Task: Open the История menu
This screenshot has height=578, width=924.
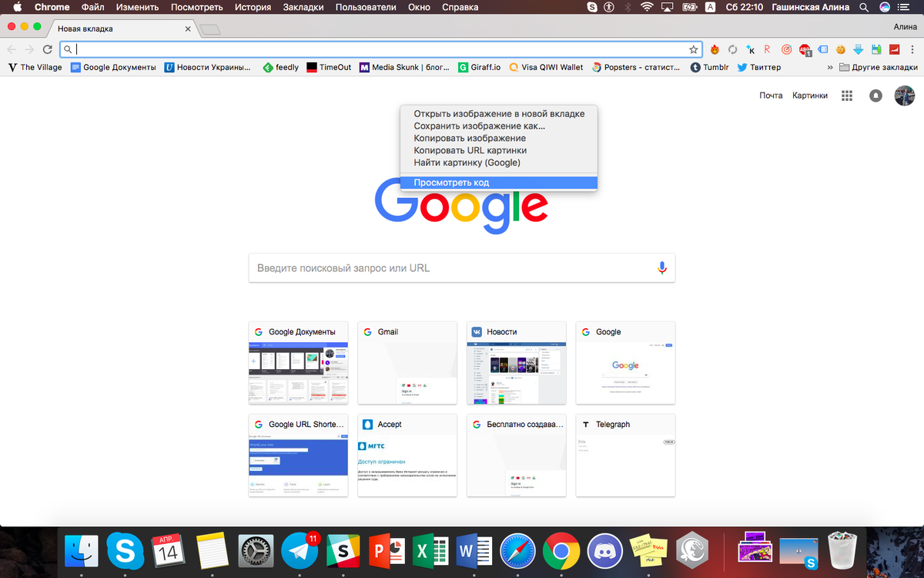Action: [x=253, y=7]
